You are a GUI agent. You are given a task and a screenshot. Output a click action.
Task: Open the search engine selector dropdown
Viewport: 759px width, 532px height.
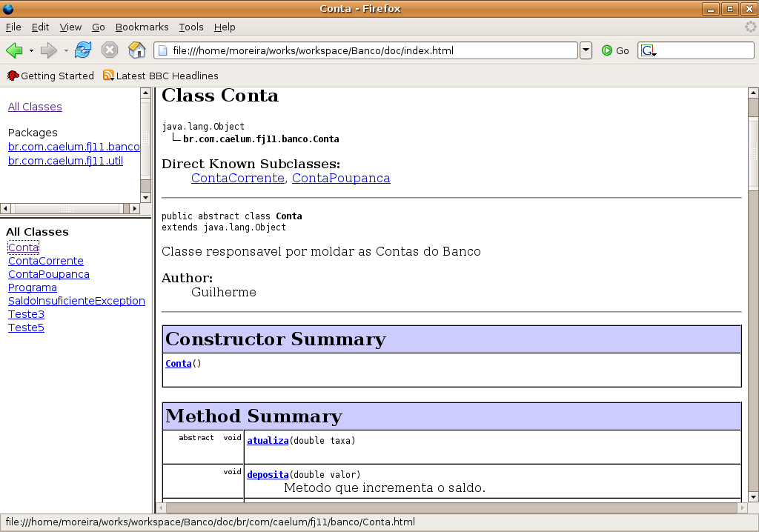point(649,51)
